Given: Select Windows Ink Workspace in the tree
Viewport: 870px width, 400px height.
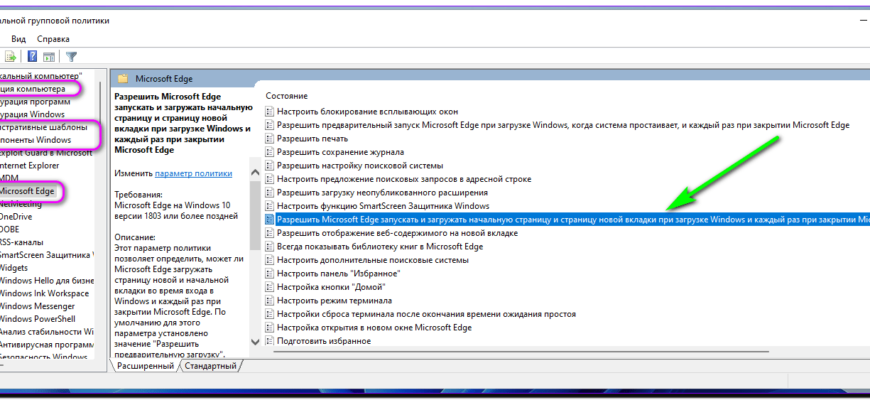Looking at the screenshot, I should click(x=44, y=293).
